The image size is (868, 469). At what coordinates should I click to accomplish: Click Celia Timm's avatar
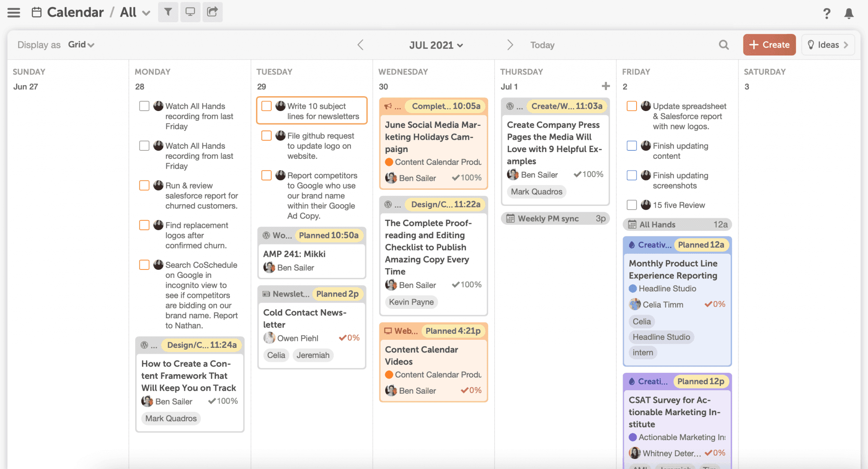click(x=634, y=304)
